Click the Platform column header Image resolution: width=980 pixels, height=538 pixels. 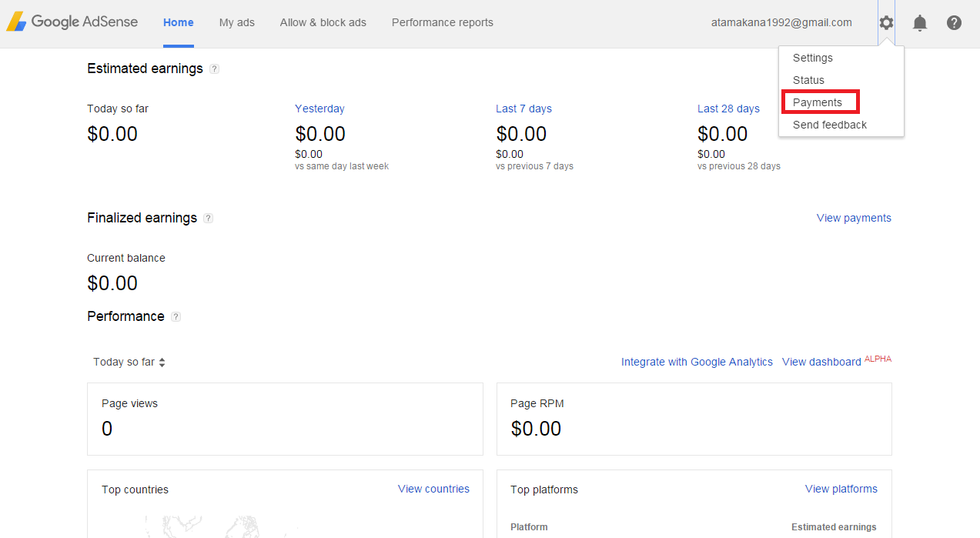[x=529, y=527]
